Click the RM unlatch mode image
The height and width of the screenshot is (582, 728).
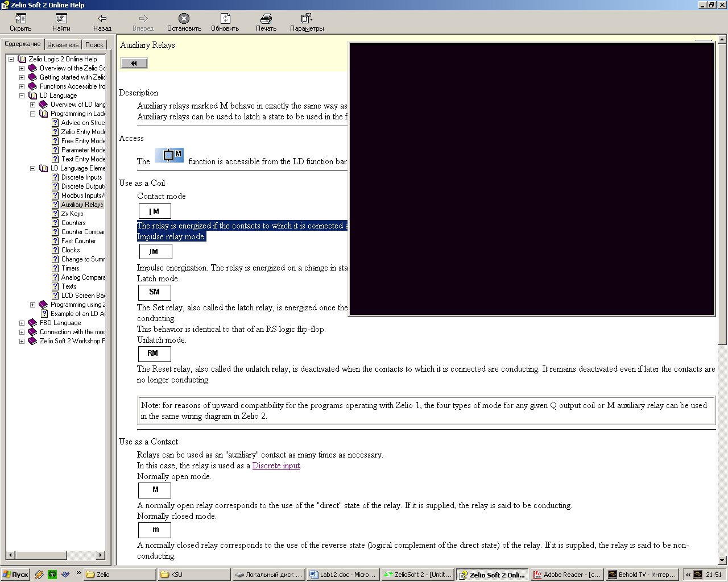coord(155,354)
